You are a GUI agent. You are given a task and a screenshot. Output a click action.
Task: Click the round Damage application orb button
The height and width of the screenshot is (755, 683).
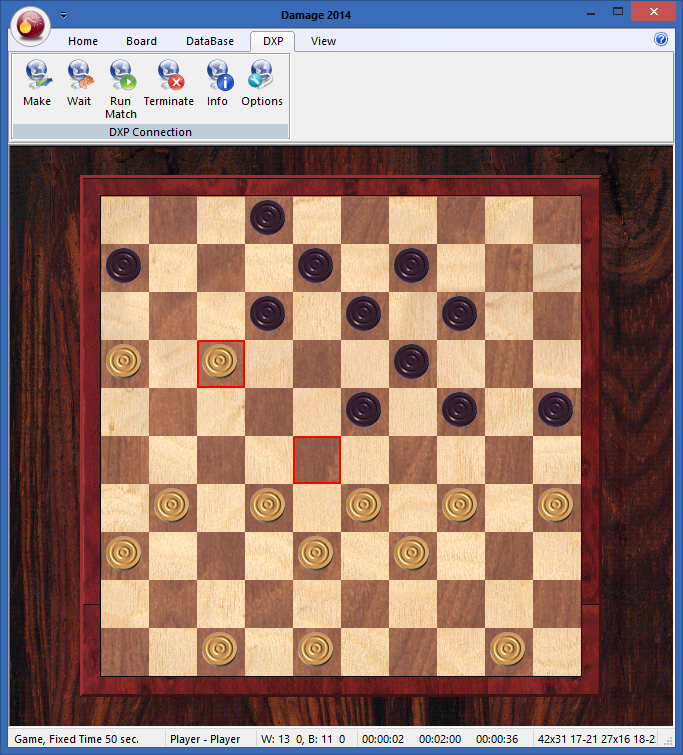pos(30,25)
